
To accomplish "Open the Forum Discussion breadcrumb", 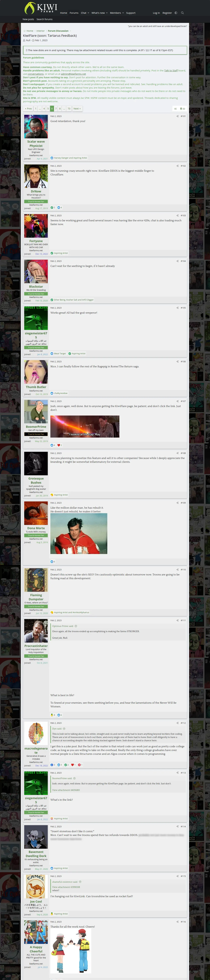I will point(58,31).
